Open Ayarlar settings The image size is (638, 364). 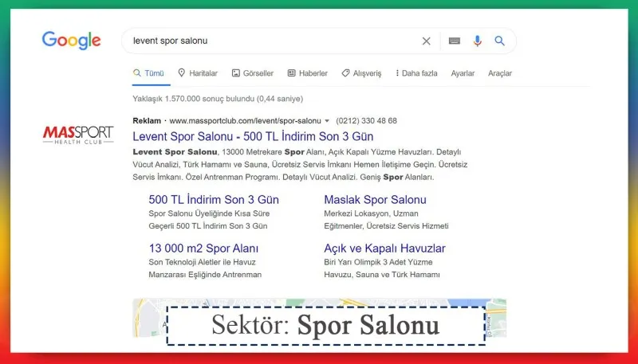pos(463,73)
